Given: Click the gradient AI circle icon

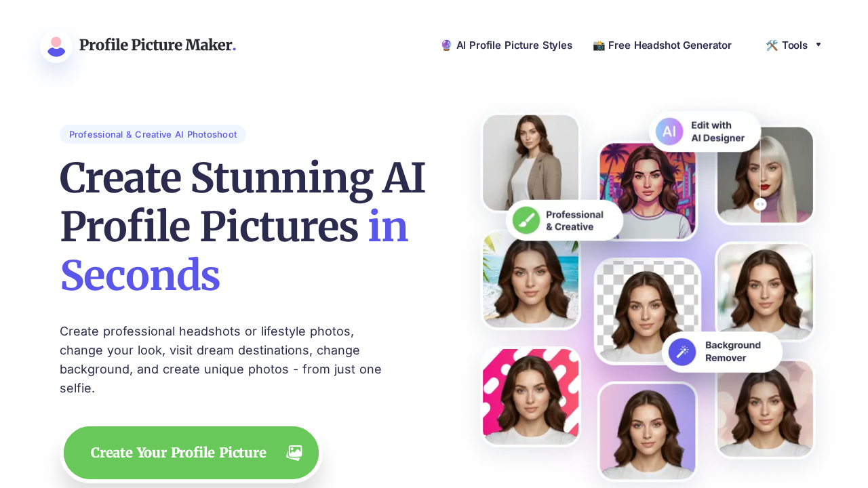Looking at the screenshot, I should click(x=669, y=131).
